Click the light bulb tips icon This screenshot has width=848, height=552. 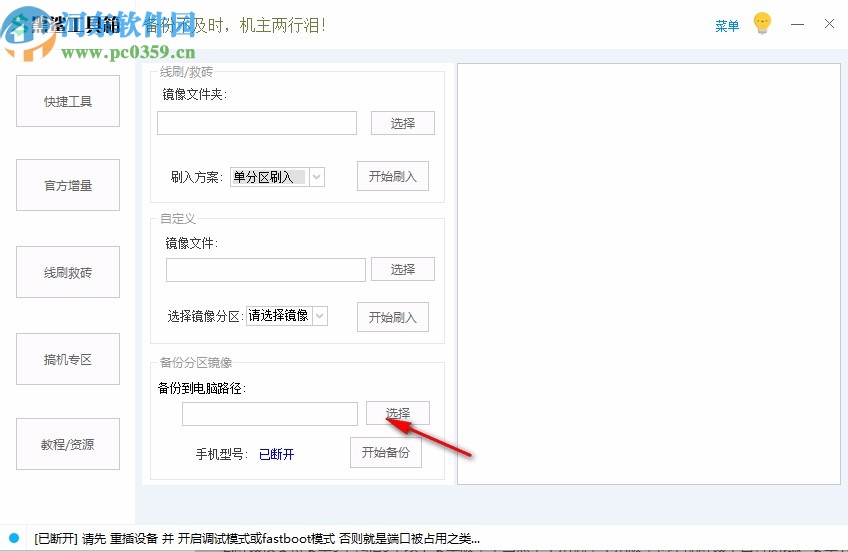(762, 23)
